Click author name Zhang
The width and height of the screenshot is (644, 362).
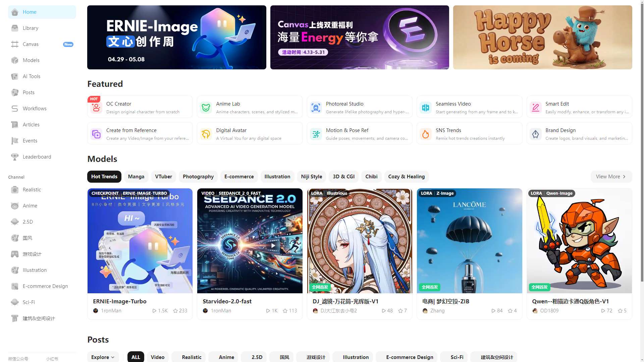coord(437,311)
